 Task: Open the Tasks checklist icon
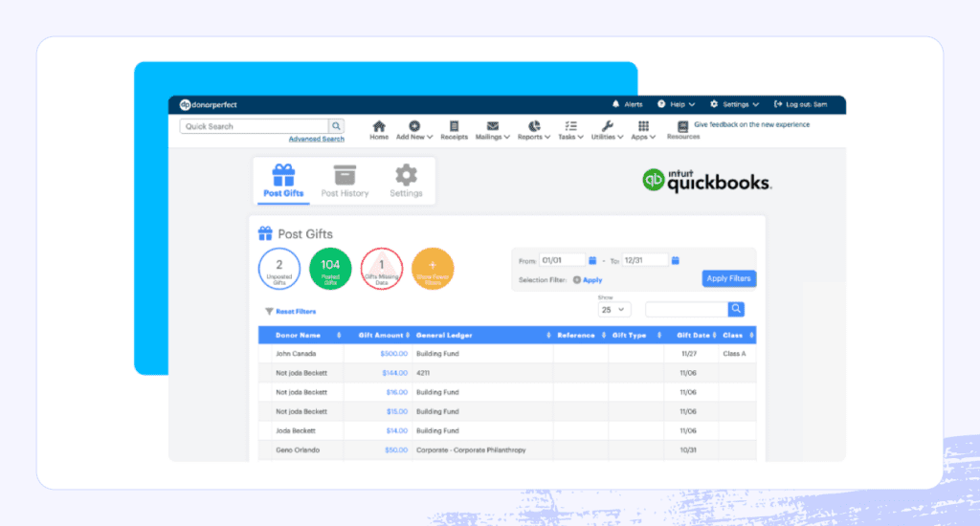pyautogui.click(x=570, y=126)
